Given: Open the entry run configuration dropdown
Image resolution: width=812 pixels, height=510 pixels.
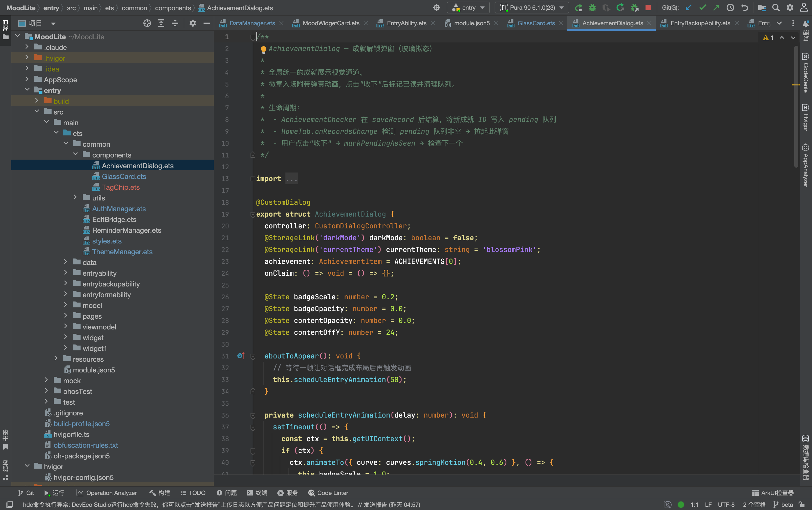Looking at the screenshot, I should [x=468, y=8].
